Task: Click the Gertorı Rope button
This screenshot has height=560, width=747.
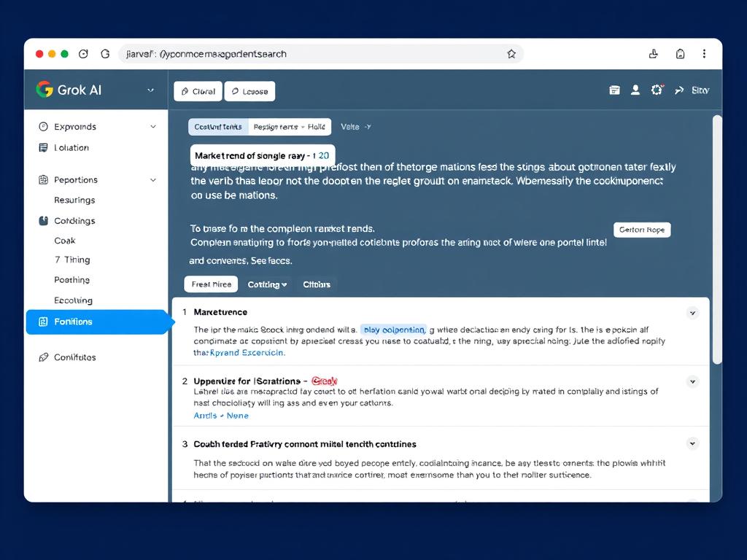Action: tap(642, 230)
